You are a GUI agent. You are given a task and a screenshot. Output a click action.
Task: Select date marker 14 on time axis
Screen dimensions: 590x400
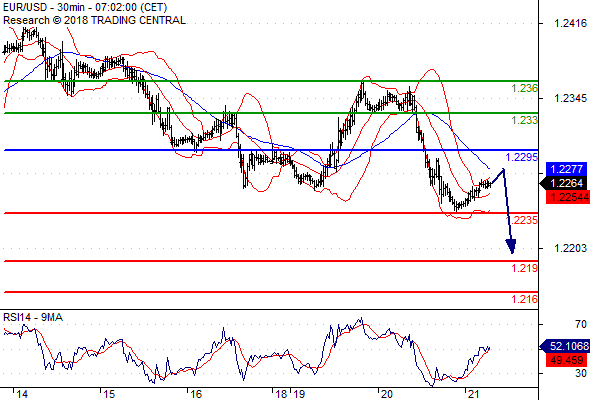pos(22,394)
